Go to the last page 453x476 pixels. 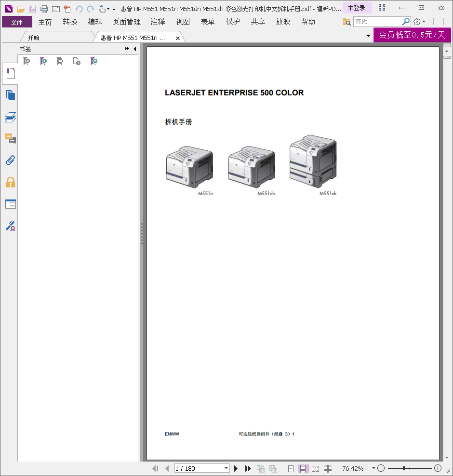click(248, 468)
